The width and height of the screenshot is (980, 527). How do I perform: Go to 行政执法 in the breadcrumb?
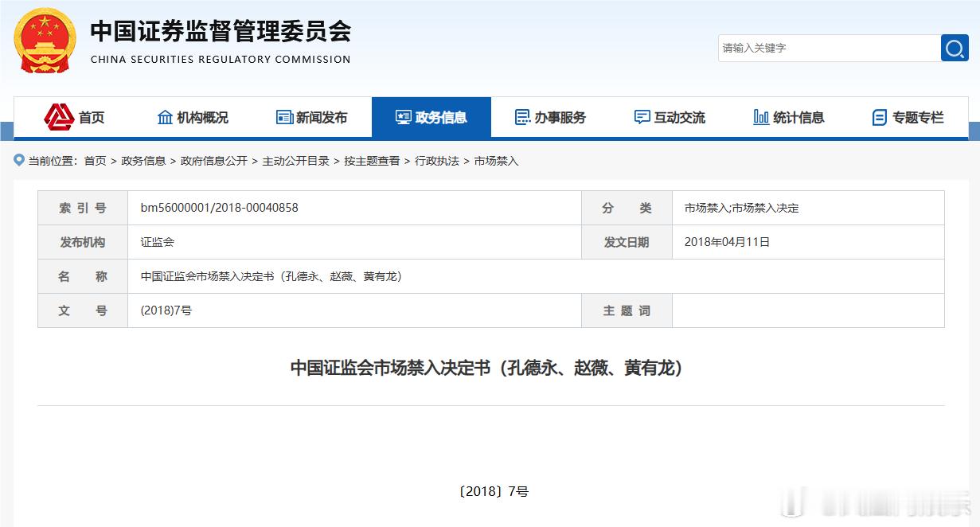point(437,161)
